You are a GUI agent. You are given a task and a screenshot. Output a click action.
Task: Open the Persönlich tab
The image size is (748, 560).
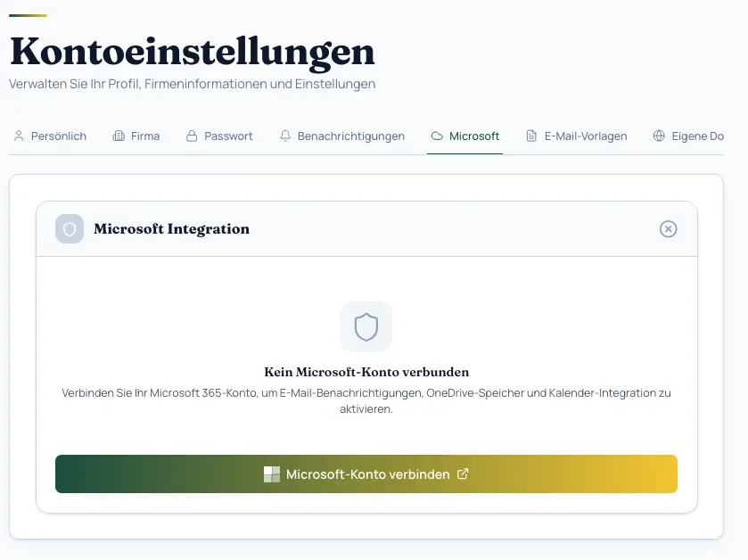(x=50, y=136)
